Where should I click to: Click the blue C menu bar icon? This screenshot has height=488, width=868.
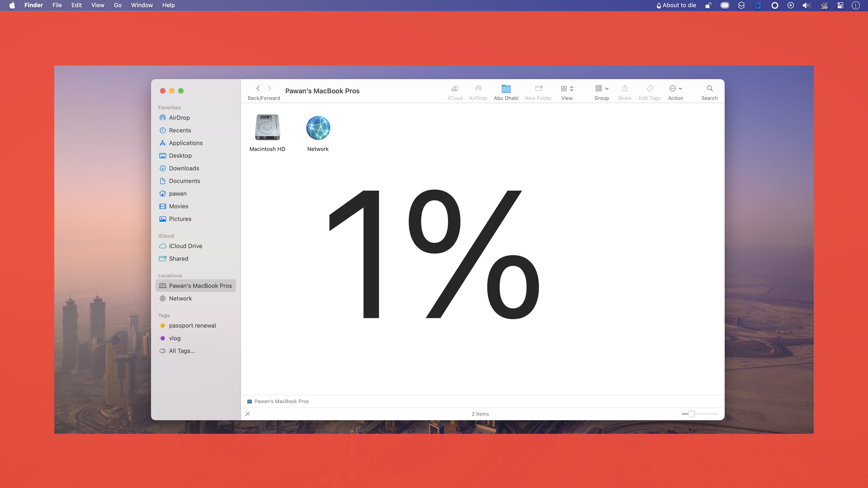[x=757, y=5]
